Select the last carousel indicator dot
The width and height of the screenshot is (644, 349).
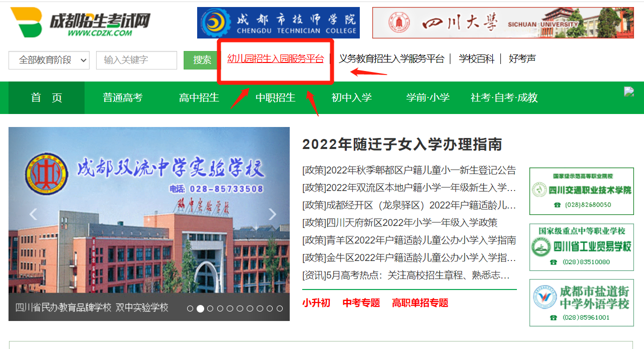(x=280, y=308)
